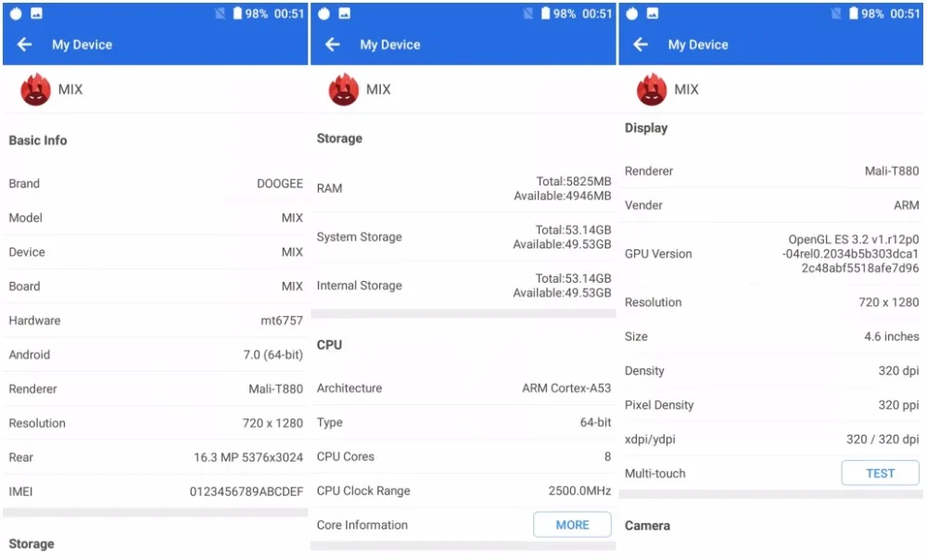Tap AnTuTu logo above the Display heading
Screen dimensions: 927x560
tap(652, 89)
